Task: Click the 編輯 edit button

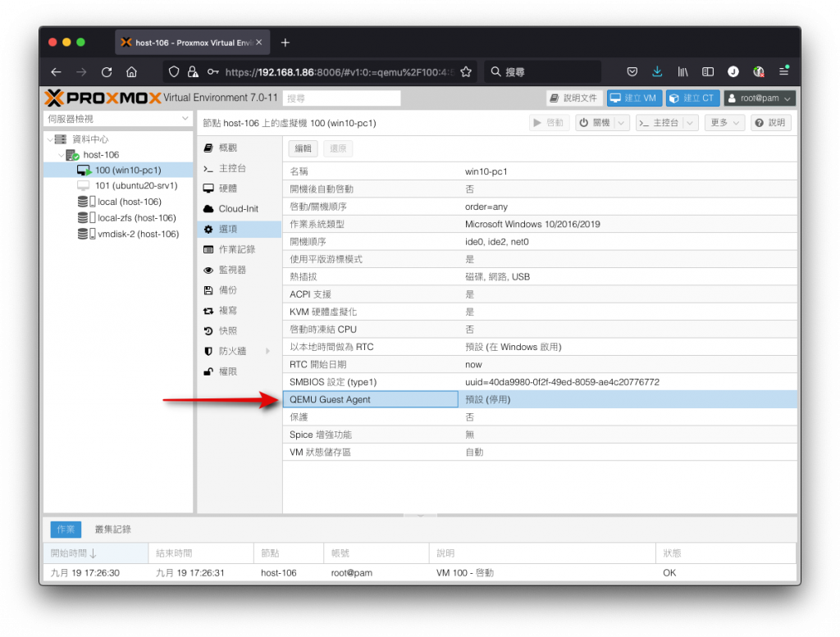Action: pyautogui.click(x=304, y=148)
